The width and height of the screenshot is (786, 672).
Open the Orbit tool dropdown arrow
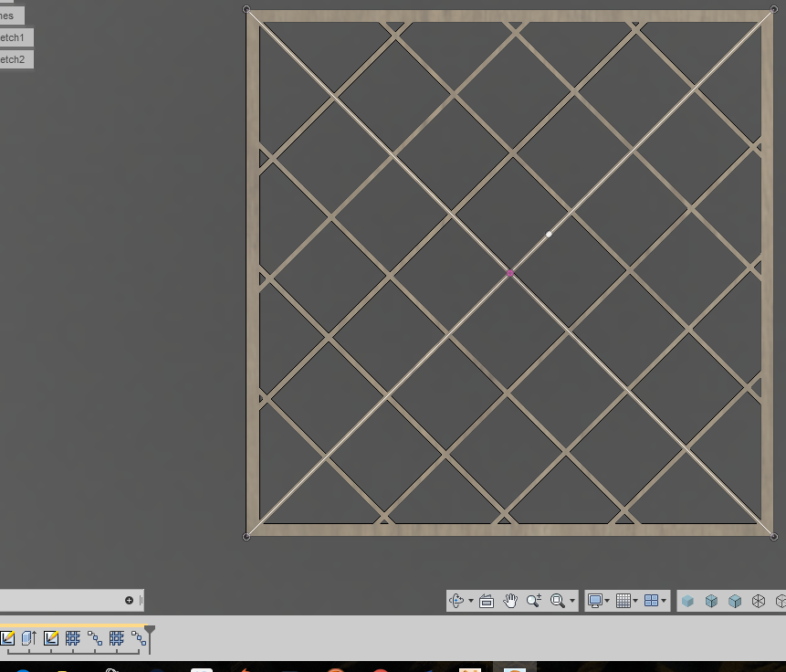[x=469, y=601]
